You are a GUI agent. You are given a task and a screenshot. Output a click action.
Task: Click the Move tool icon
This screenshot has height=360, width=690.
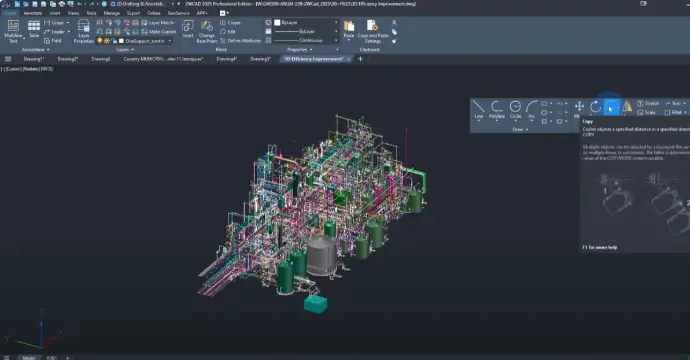(x=579, y=107)
